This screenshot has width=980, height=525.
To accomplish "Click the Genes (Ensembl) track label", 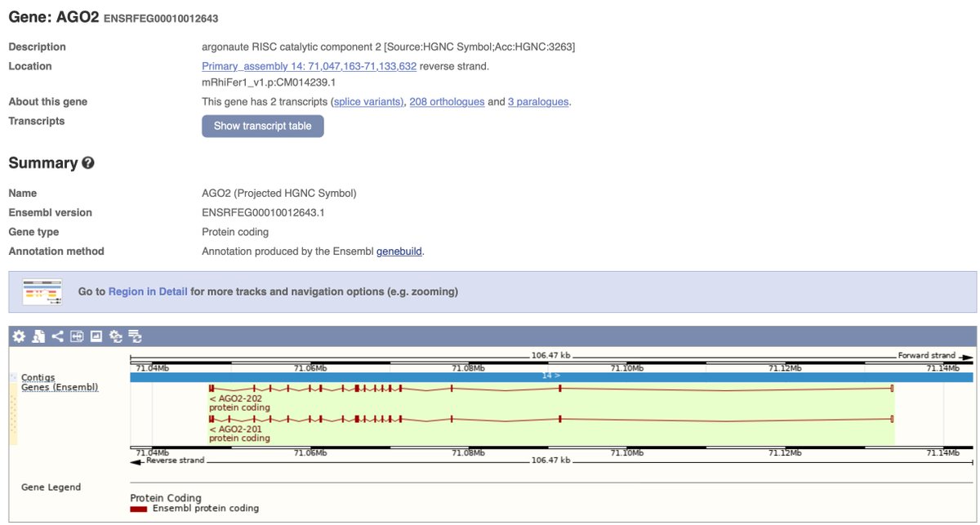I will coord(60,387).
